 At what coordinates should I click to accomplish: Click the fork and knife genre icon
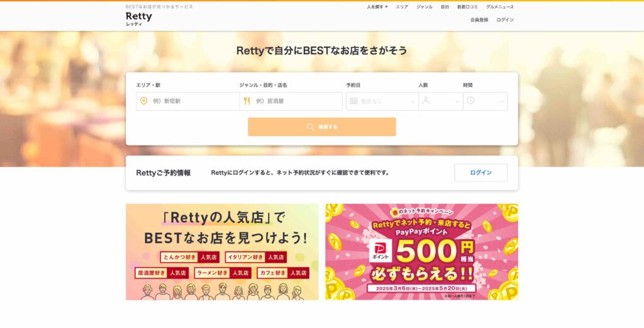247,101
